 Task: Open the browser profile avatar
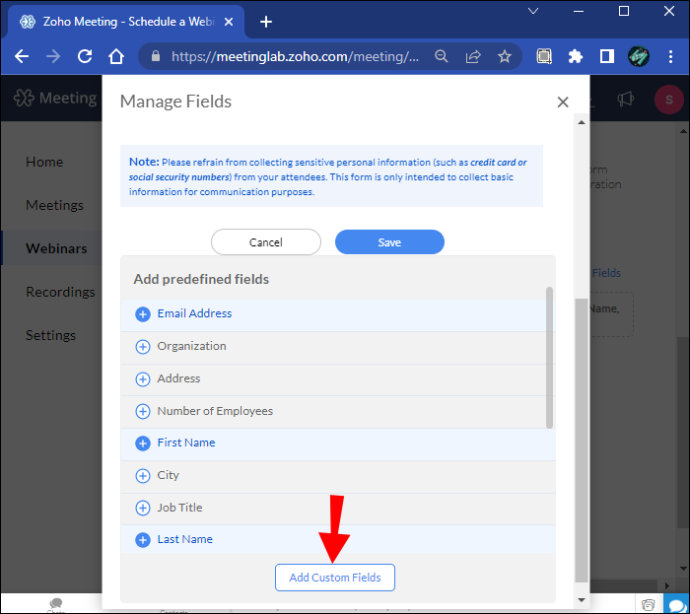coord(639,56)
